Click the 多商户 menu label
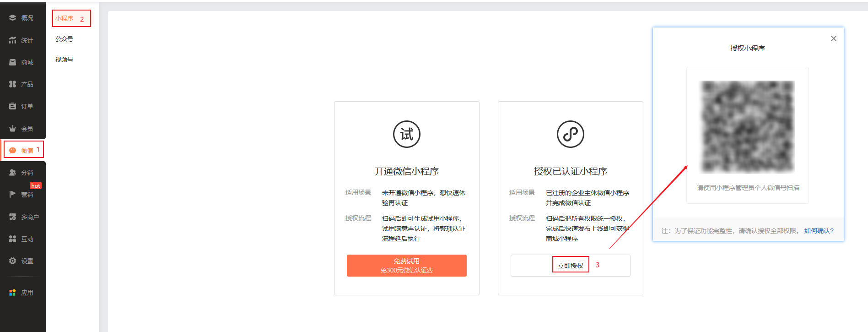The height and width of the screenshot is (332, 868). point(30,217)
